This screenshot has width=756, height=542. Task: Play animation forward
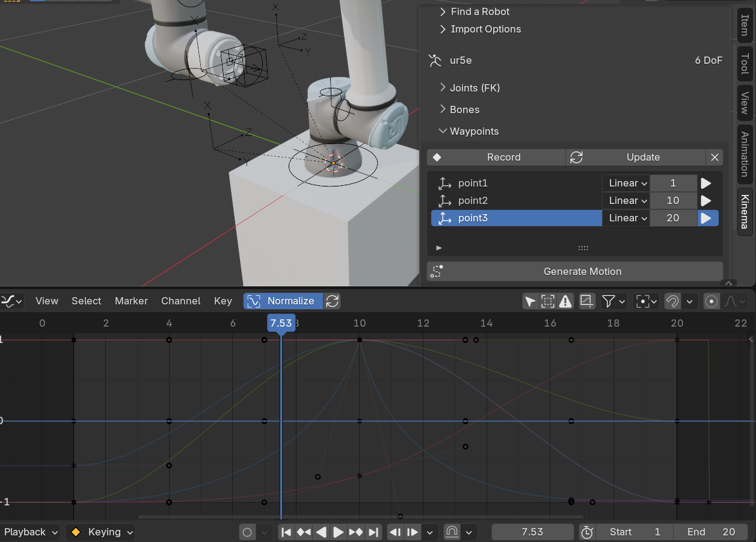coord(339,532)
